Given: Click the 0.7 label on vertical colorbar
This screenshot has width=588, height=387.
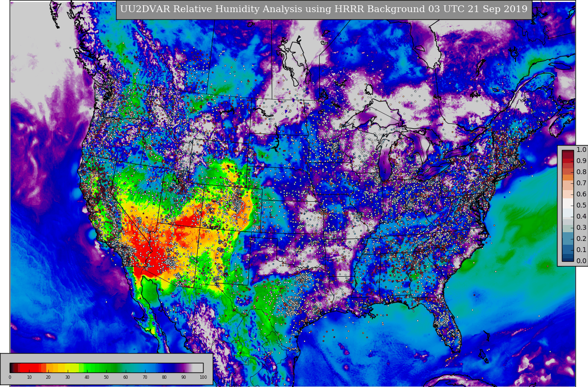Looking at the screenshot, I should [x=581, y=183].
